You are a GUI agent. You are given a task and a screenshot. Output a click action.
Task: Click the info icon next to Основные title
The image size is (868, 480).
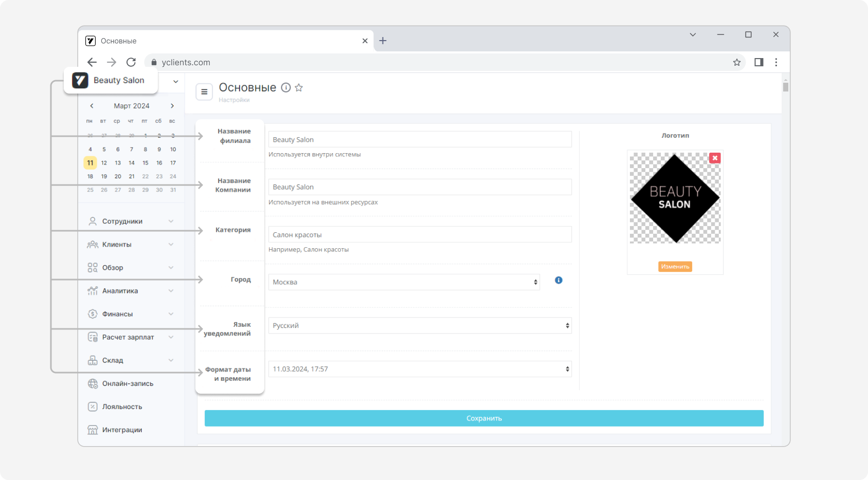click(x=286, y=87)
